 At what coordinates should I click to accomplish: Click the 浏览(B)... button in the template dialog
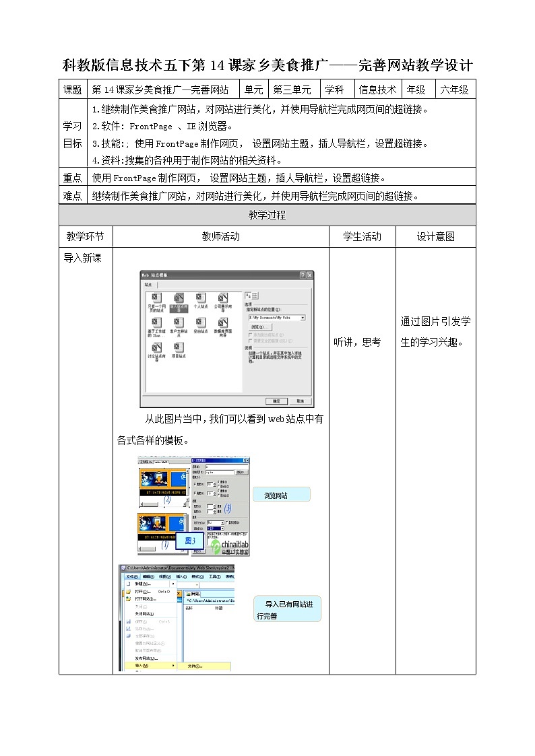pyautogui.click(x=261, y=327)
